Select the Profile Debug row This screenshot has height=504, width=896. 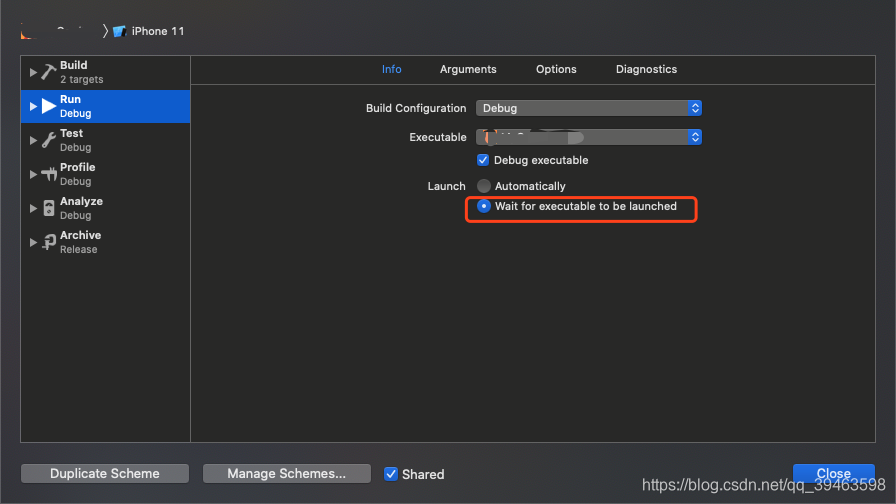coord(106,174)
